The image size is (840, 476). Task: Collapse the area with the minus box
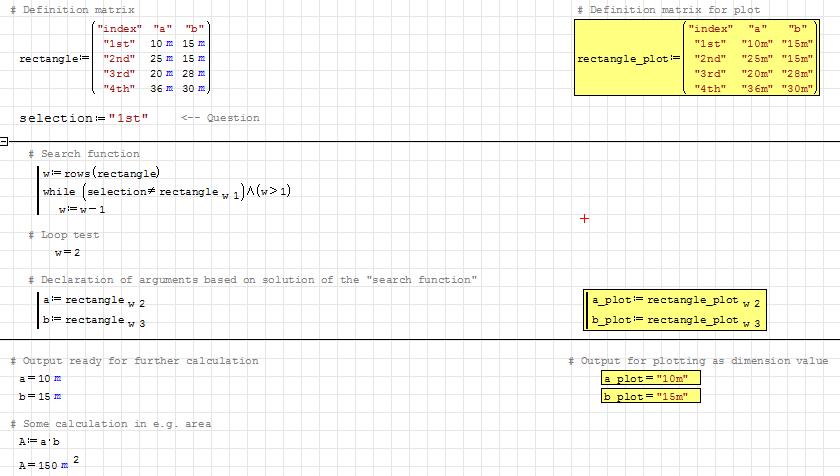4,142
